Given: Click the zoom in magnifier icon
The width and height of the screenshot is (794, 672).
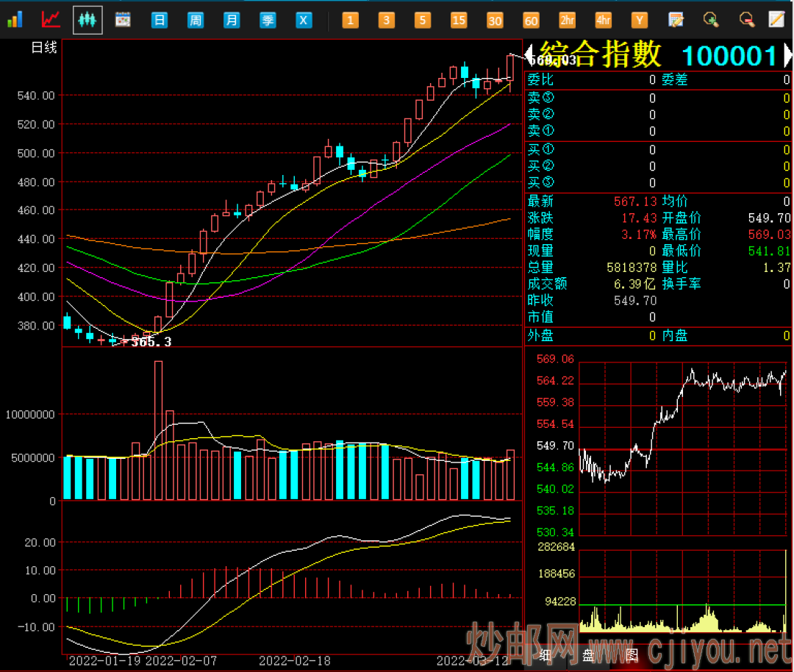Looking at the screenshot, I should [711, 19].
